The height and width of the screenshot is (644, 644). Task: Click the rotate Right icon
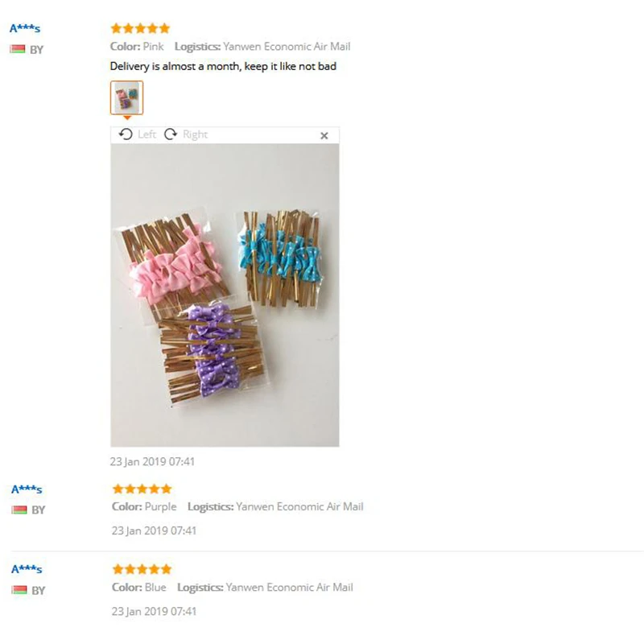[171, 134]
